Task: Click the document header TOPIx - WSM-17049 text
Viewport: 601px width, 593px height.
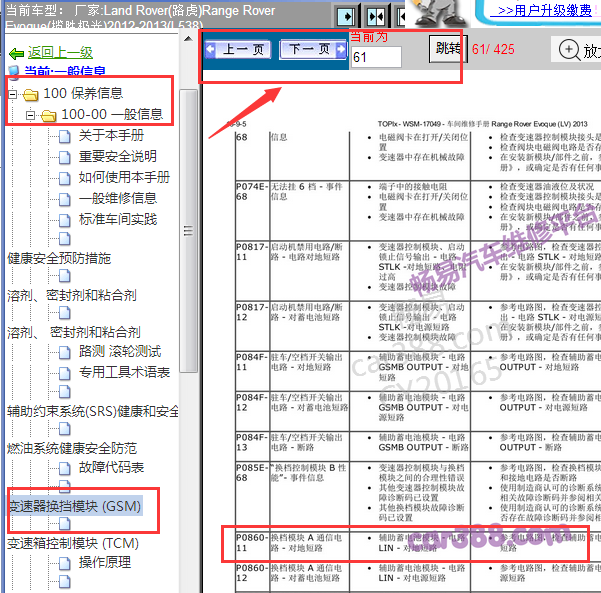Action: 483,124
